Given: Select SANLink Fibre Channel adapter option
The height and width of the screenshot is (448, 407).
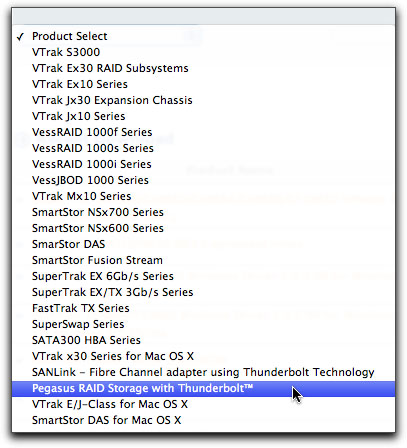Looking at the screenshot, I should pos(203,372).
